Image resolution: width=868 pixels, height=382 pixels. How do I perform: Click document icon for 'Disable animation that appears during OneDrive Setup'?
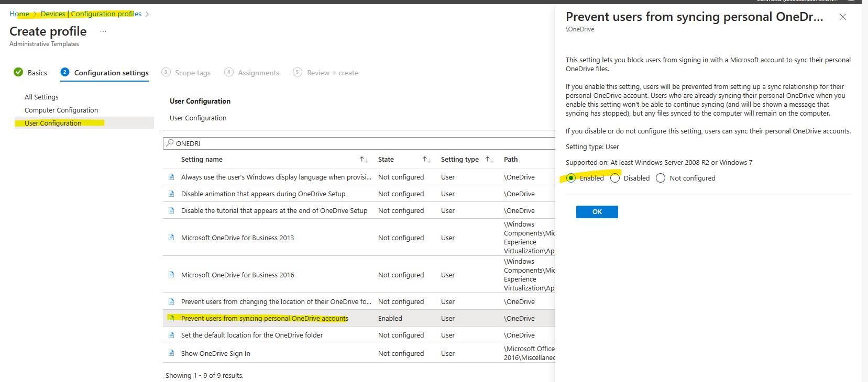click(171, 194)
